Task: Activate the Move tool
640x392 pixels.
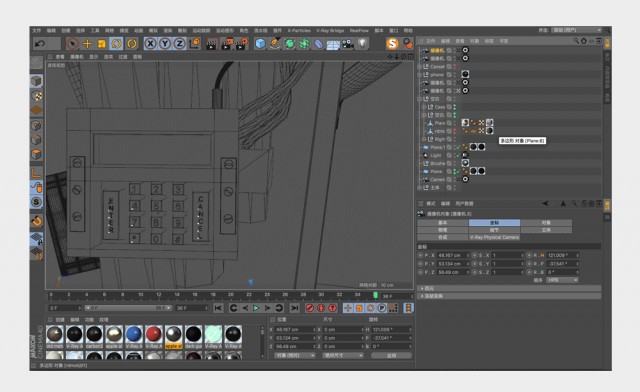Action: coord(87,43)
